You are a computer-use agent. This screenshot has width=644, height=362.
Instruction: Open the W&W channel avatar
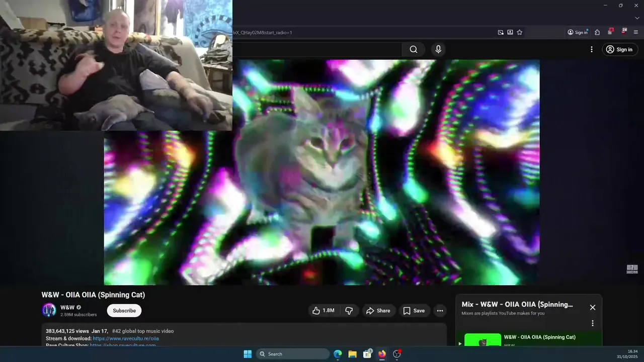tap(49, 310)
